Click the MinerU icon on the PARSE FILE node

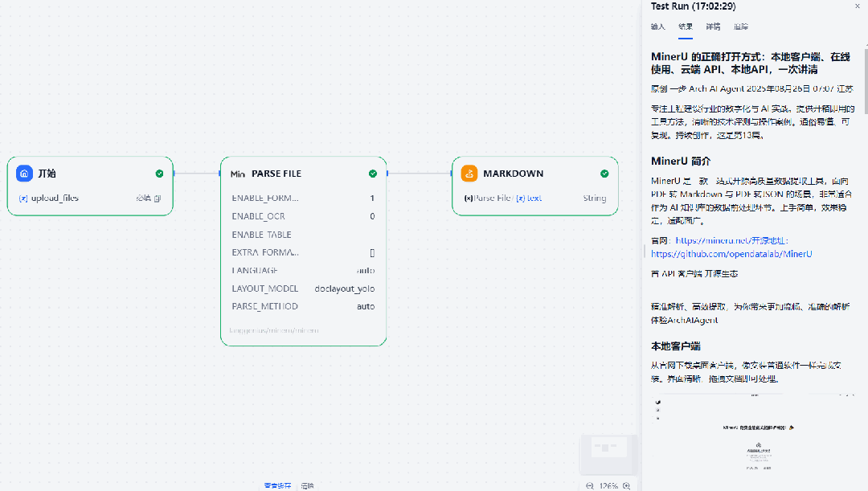tap(237, 174)
